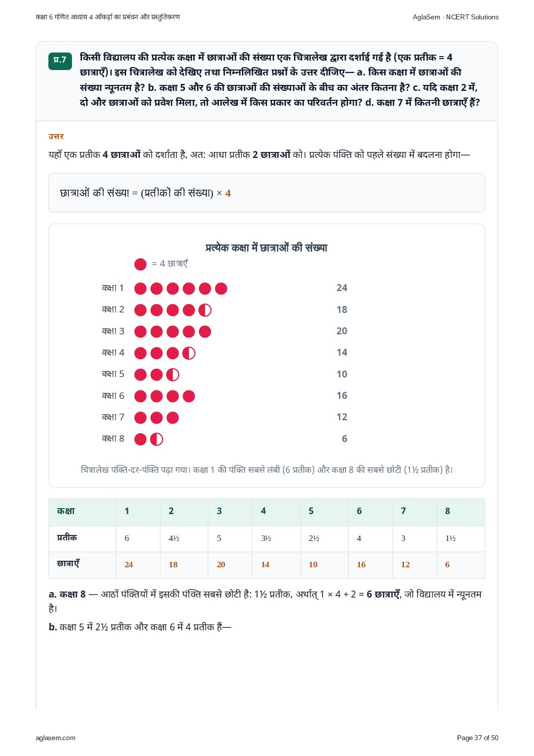Click the legend red circle symbol
The width and height of the screenshot is (534, 756).
(x=140, y=264)
